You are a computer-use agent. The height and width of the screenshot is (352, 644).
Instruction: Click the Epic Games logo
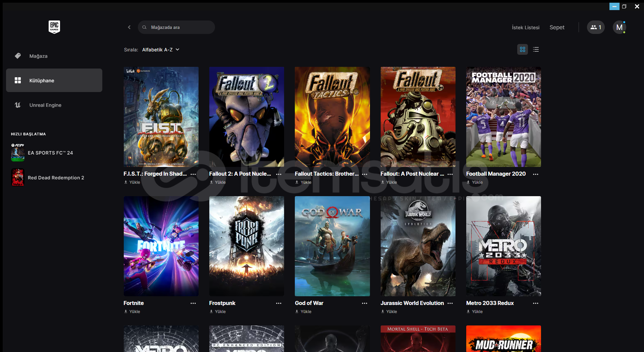click(x=54, y=27)
